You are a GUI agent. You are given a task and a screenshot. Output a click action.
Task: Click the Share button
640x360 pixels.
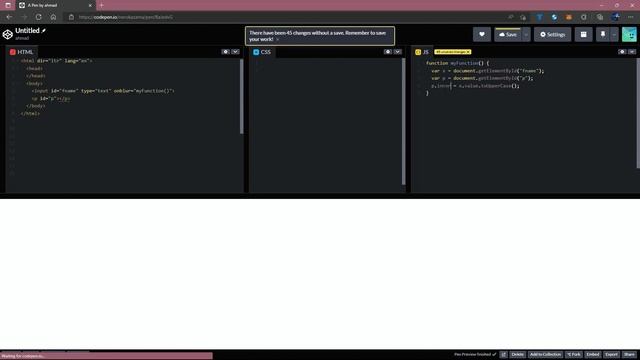pos(629,354)
